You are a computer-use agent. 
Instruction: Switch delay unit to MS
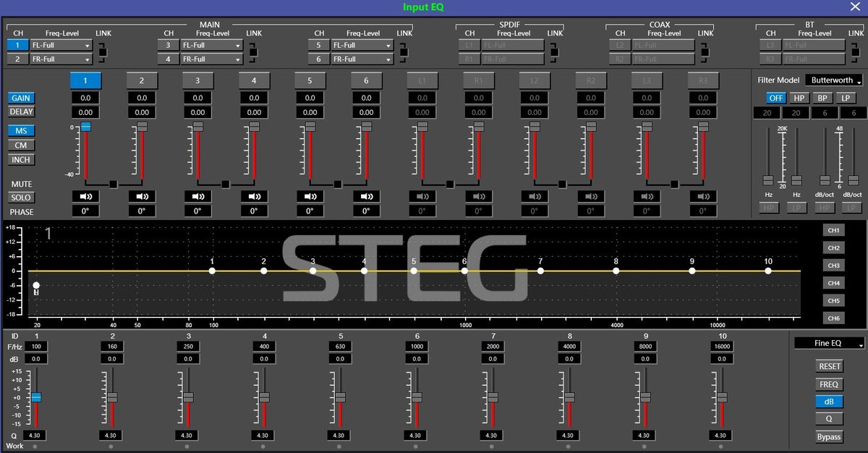pyautogui.click(x=21, y=131)
